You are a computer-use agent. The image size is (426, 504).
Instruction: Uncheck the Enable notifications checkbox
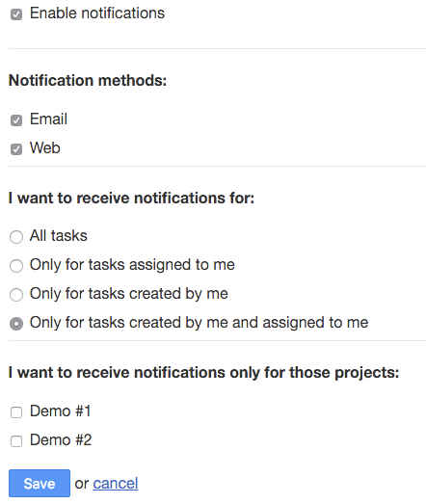pyautogui.click(x=16, y=14)
